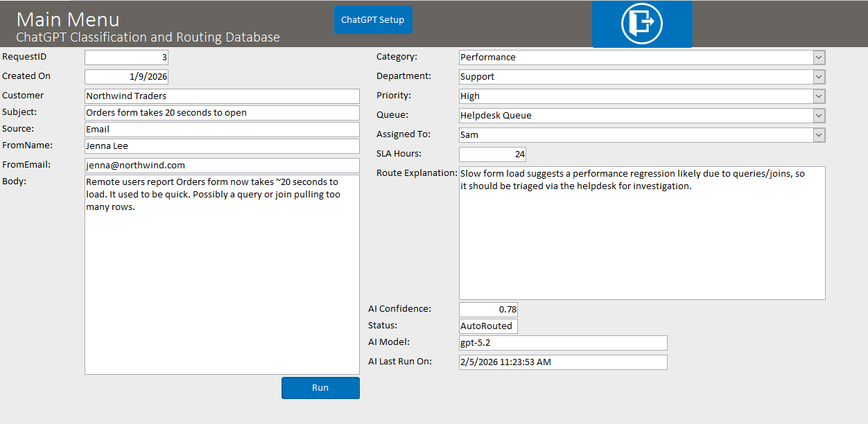Expand the Category dropdown arrow
The height and width of the screenshot is (424, 868).
click(x=819, y=58)
